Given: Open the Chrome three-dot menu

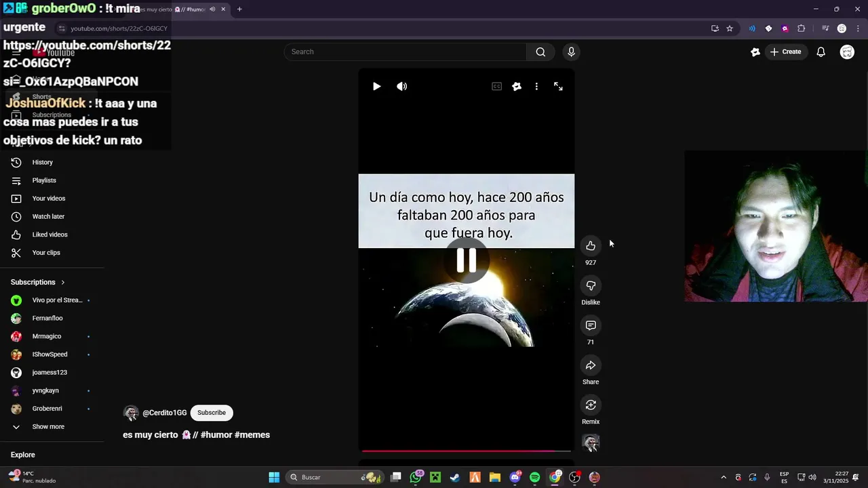Looking at the screenshot, I should tap(858, 28).
